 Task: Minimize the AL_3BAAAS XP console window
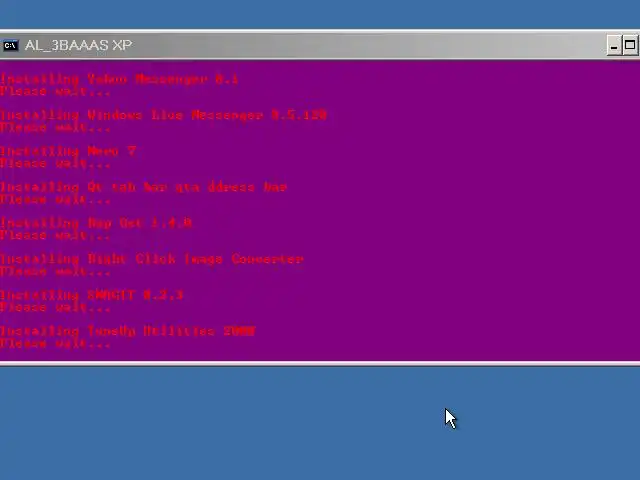[614, 45]
